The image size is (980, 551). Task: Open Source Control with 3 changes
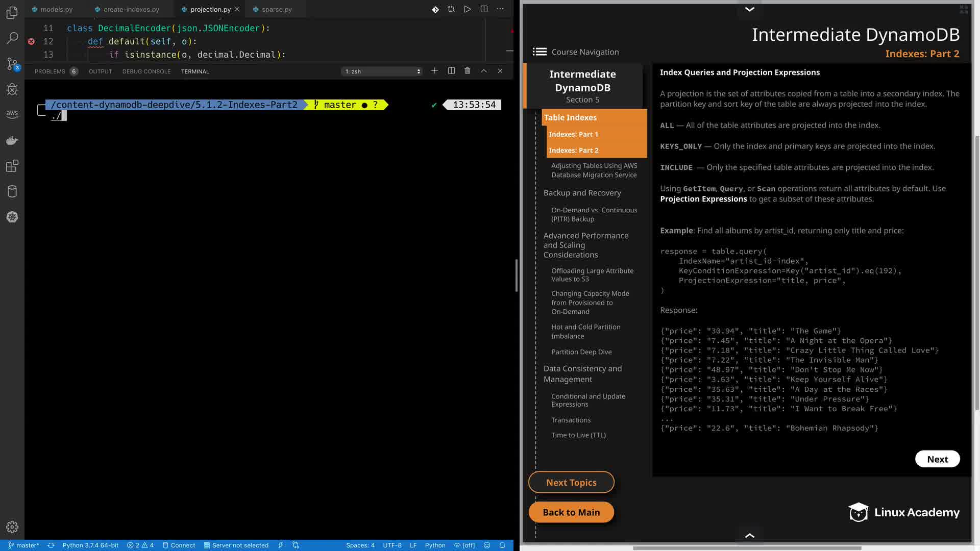(x=12, y=64)
